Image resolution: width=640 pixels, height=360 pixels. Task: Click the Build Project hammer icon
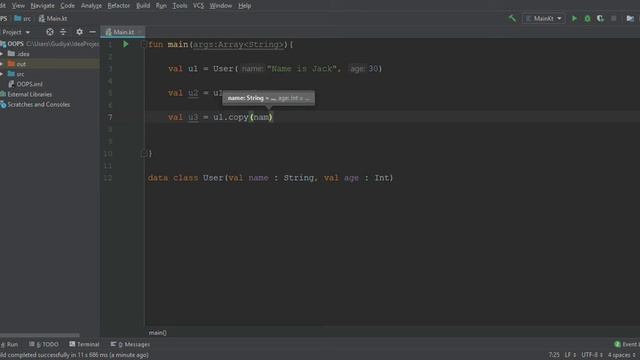tap(512, 18)
